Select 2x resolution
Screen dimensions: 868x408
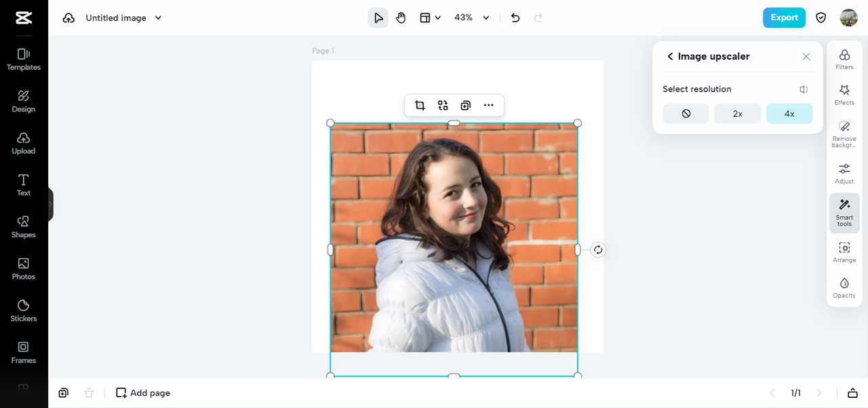click(738, 114)
